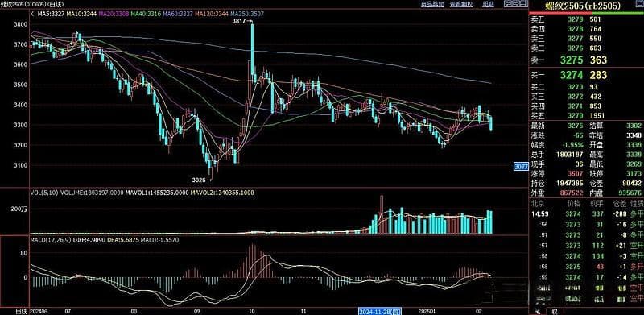Click the blue 3077 price axis tag
This screenshot has height=315, width=644.
521,167
